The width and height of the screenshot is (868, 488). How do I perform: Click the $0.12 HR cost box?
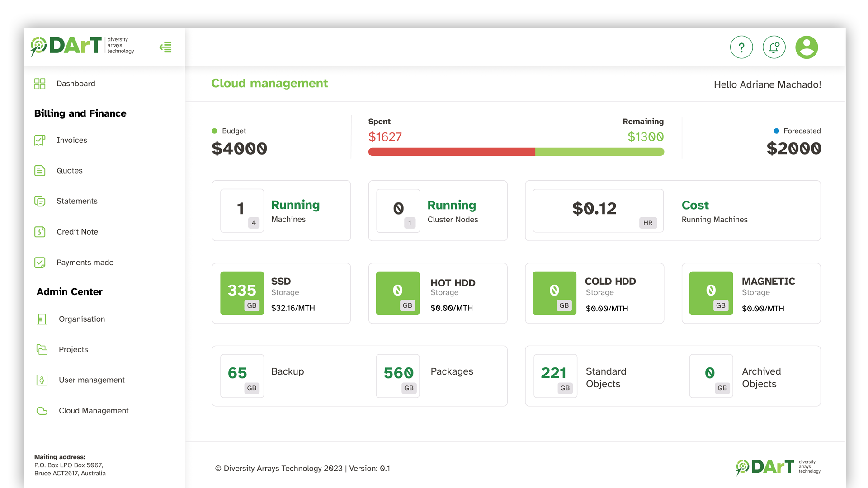coord(598,211)
